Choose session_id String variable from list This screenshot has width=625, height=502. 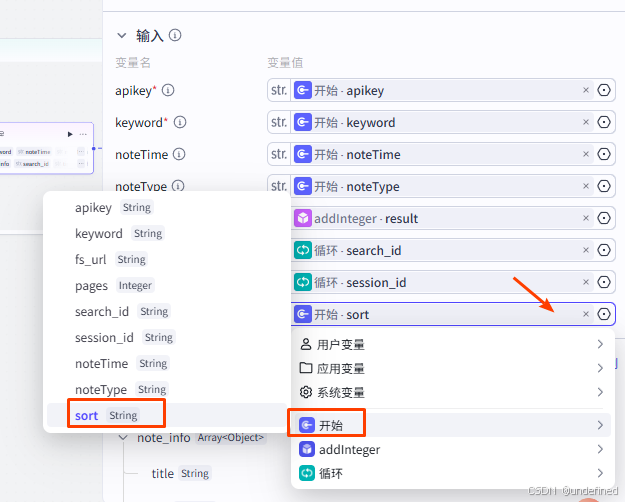point(167,337)
